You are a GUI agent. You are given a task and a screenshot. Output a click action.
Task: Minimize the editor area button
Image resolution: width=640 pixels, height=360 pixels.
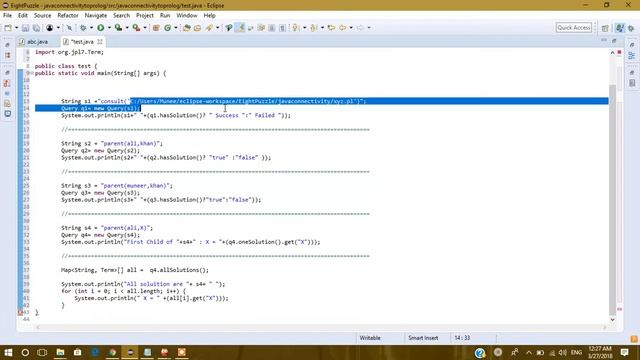coord(604,40)
